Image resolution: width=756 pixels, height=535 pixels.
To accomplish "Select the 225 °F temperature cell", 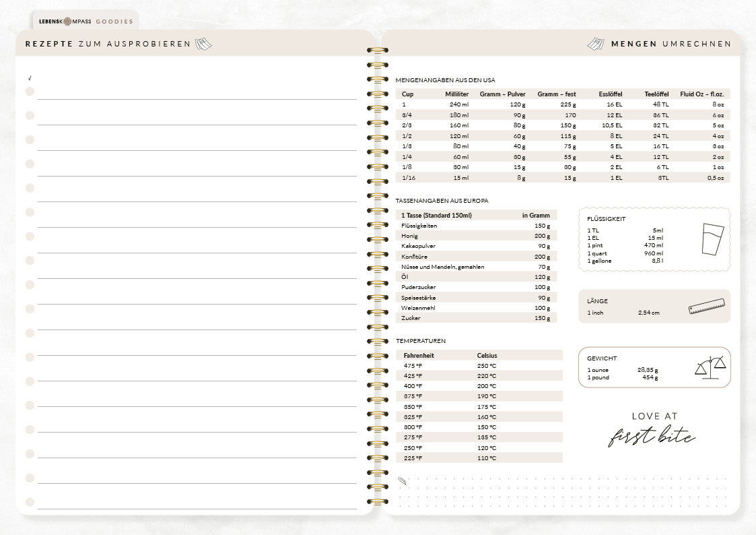I will pyautogui.click(x=413, y=458).
